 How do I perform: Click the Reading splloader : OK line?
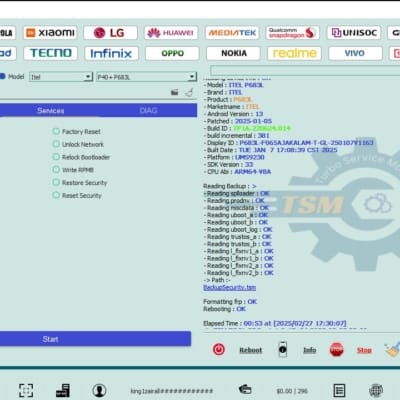point(237,193)
